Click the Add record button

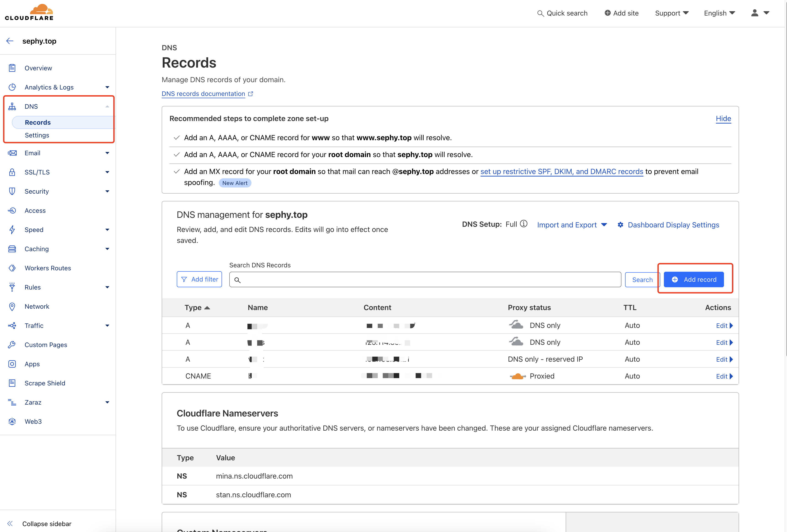coord(694,279)
